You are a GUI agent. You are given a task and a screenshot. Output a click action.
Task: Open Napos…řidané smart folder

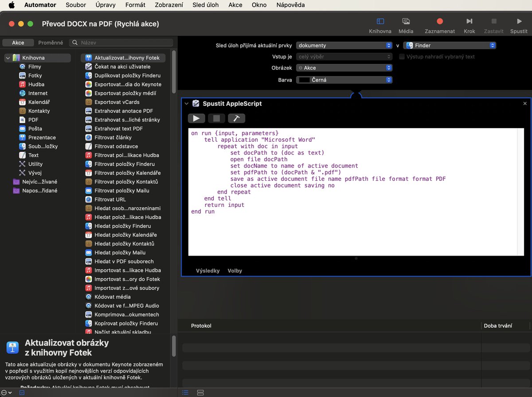point(35,191)
